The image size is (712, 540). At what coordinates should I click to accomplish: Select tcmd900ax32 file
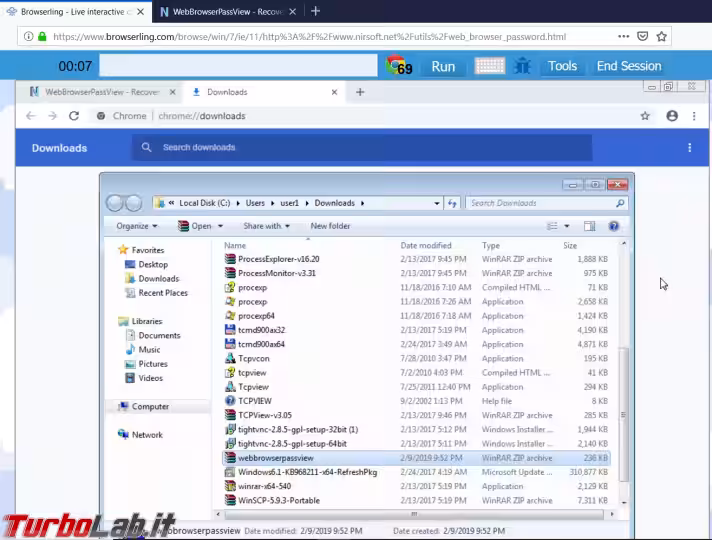coord(415,330)
